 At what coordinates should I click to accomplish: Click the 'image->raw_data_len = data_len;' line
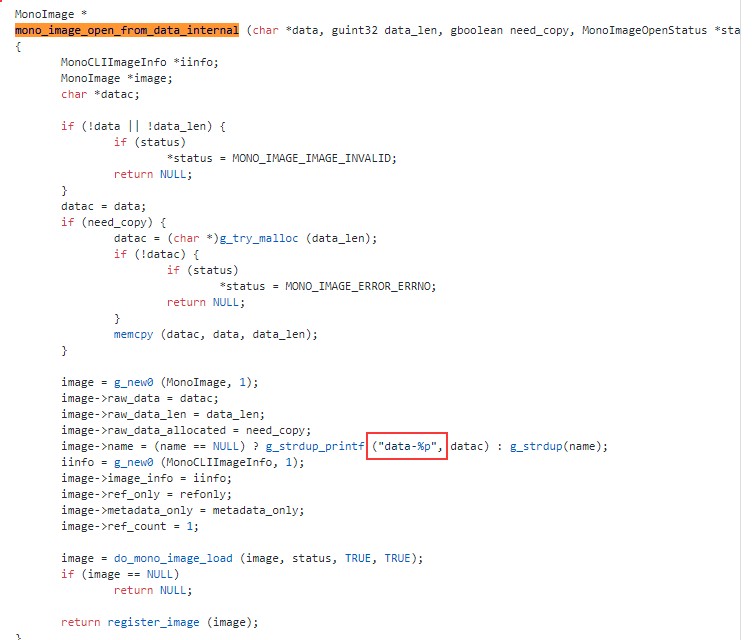click(x=163, y=414)
